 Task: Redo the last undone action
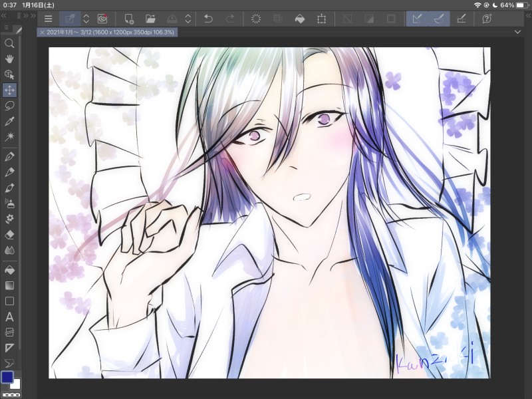(230, 19)
